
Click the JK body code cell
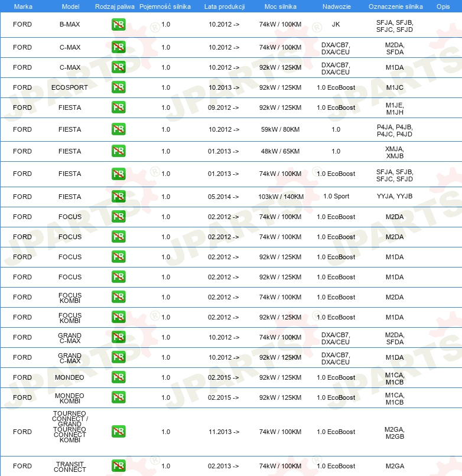pyautogui.click(x=336, y=24)
